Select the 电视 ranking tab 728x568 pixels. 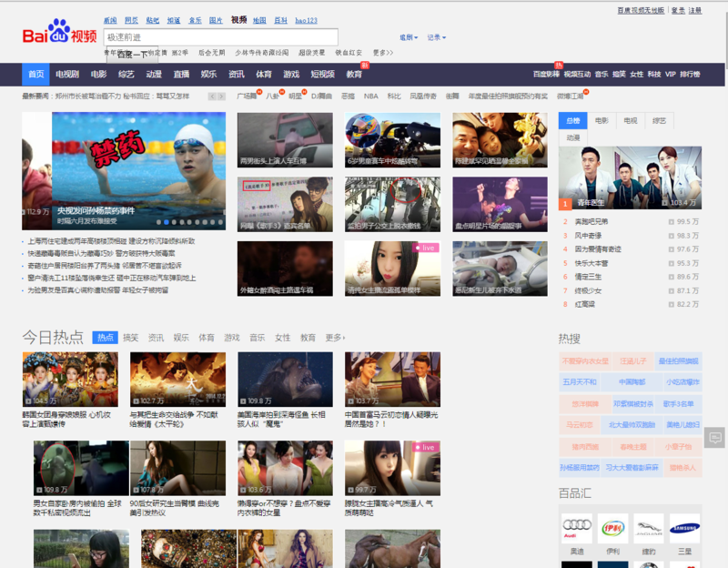[x=631, y=121]
